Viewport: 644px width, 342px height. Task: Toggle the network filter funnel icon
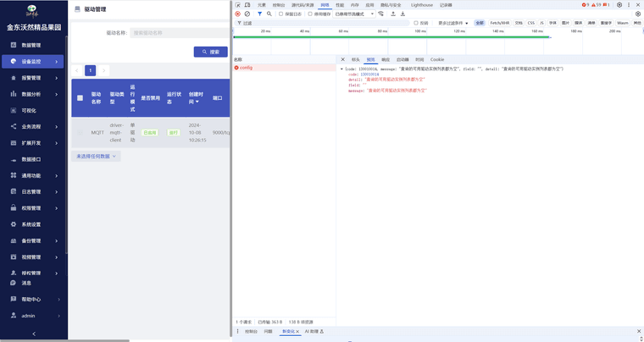click(x=259, y=14)
